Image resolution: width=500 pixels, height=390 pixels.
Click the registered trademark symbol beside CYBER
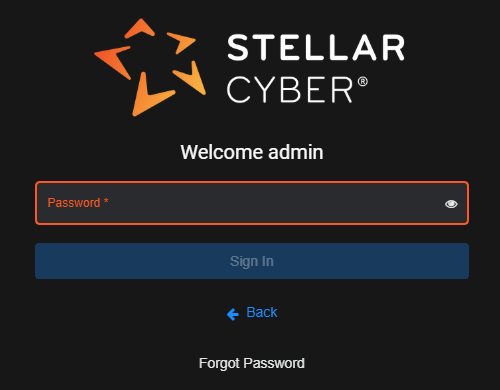[x=363, y=82]
